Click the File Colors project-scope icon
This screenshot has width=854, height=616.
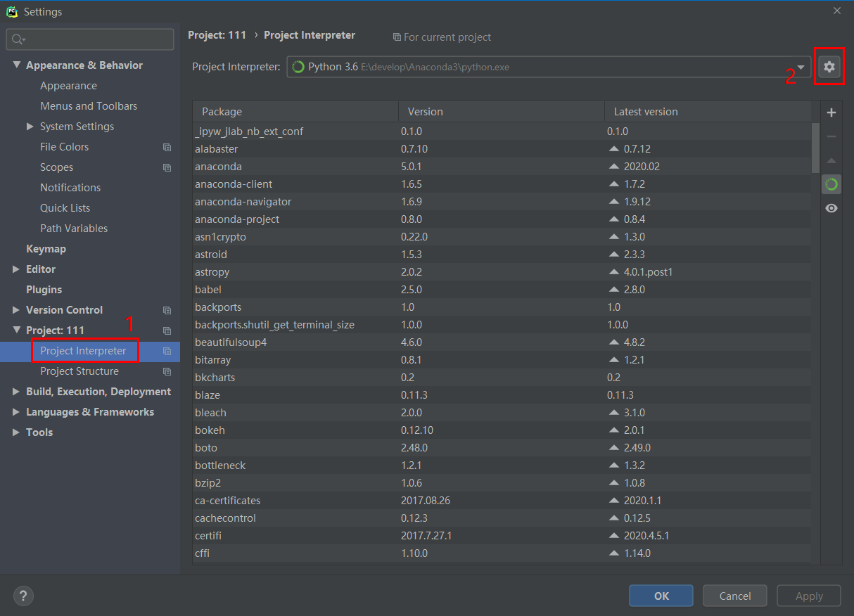pyautogui.click(x=167, y=147)
